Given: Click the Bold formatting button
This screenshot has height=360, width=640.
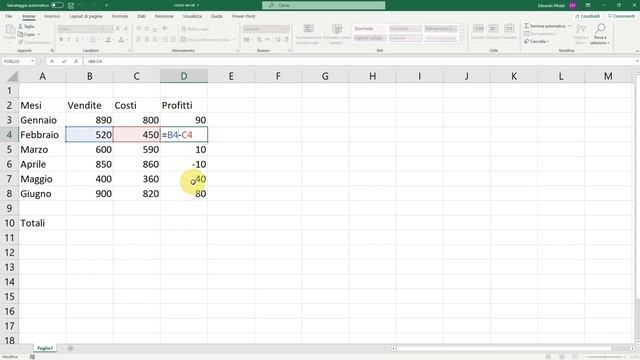Looking at the screenshot, I should point(61,40).
